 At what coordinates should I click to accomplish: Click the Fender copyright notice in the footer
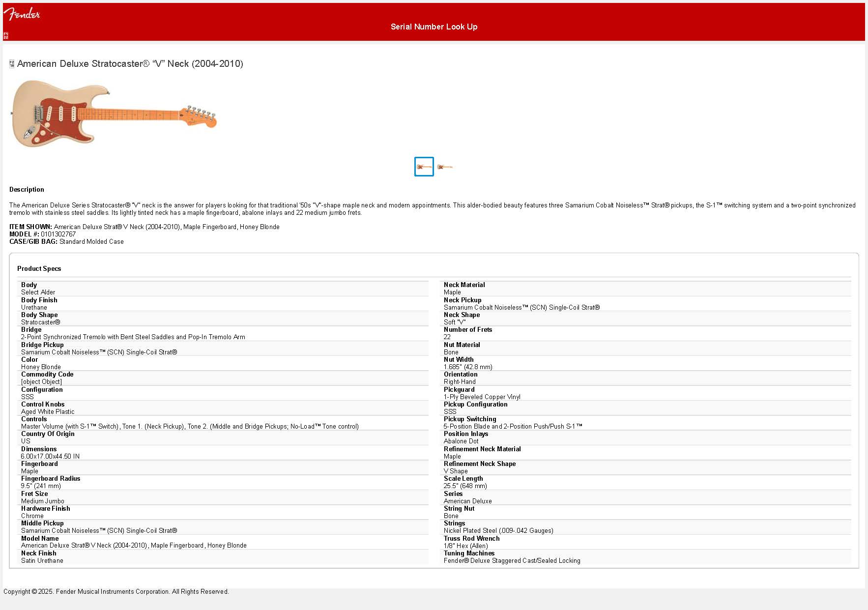(x=116, y=591)
